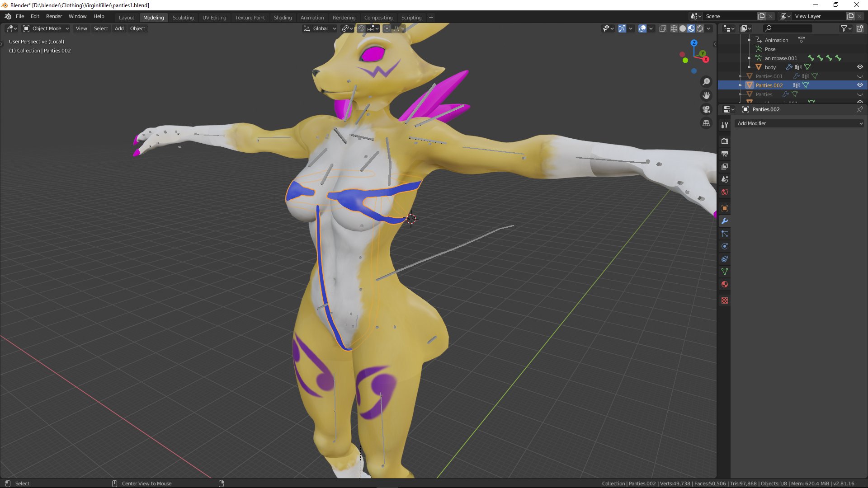Select wireframe viewport shading icon
Viewport: 868px width, 488px height.
click(x=674, y=28)
